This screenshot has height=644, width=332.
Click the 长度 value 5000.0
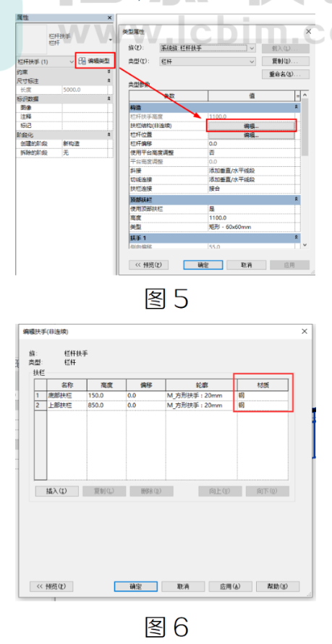tap(85, 90)
